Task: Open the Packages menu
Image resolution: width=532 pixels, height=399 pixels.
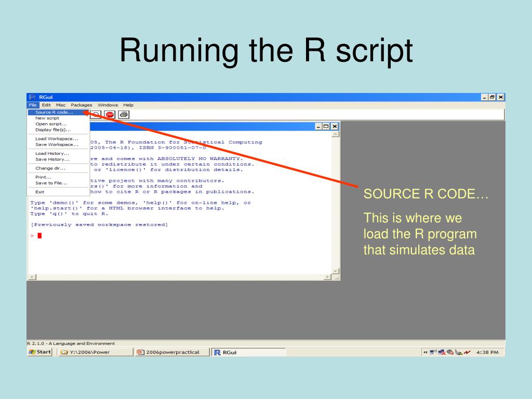Action: click(82, 105)
